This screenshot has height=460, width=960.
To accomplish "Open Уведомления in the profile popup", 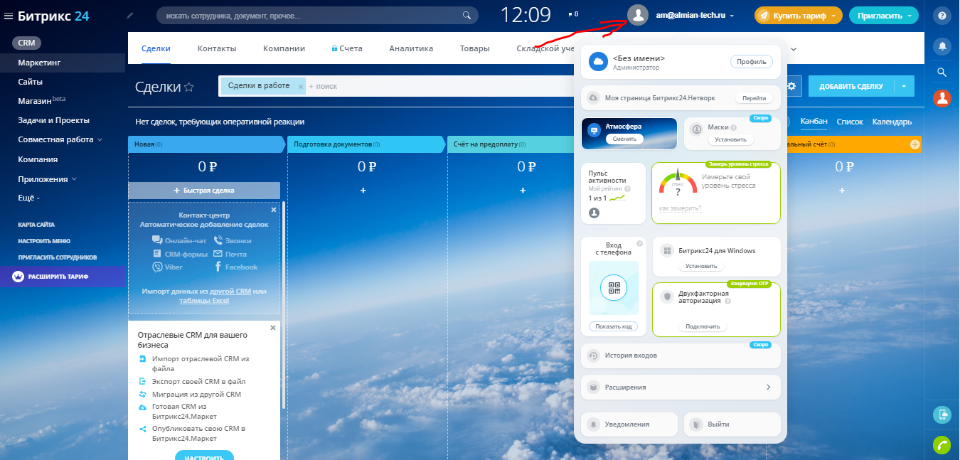I will click(x=629, y=424).
